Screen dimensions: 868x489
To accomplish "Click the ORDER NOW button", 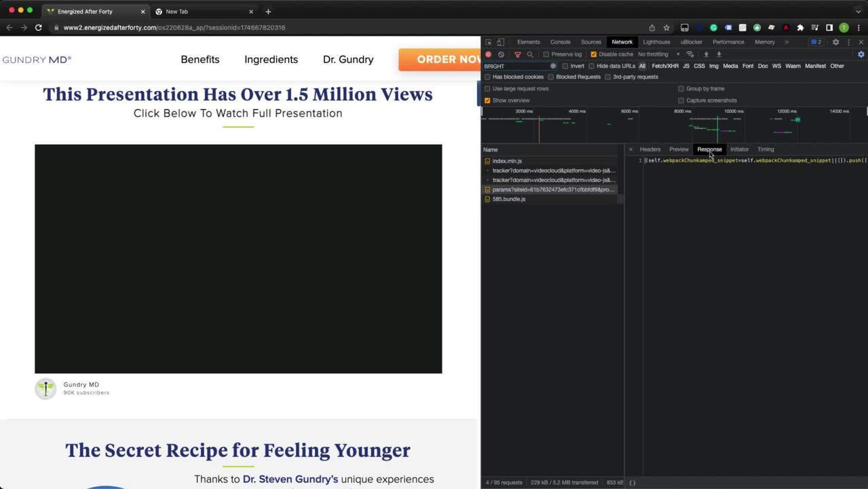I will coord(440,60).
